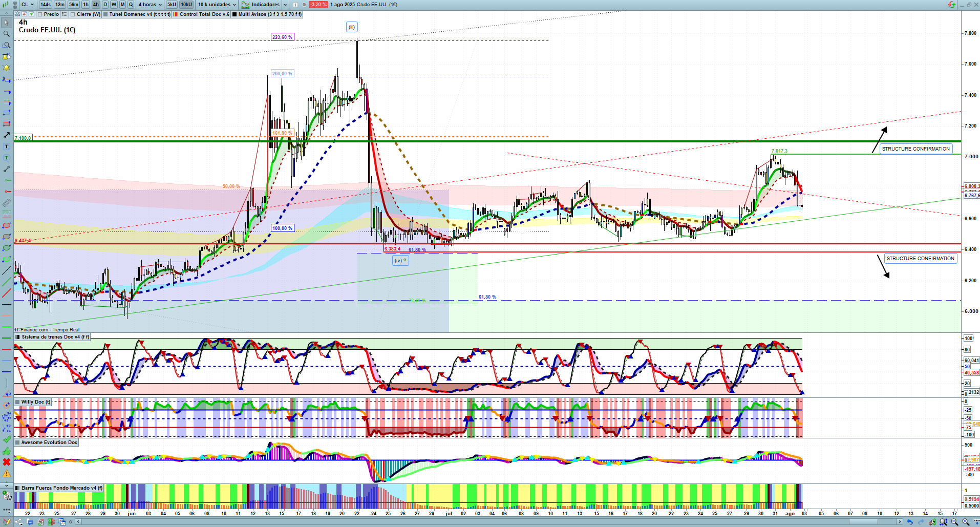Select the text label tool

pos(7,146)
